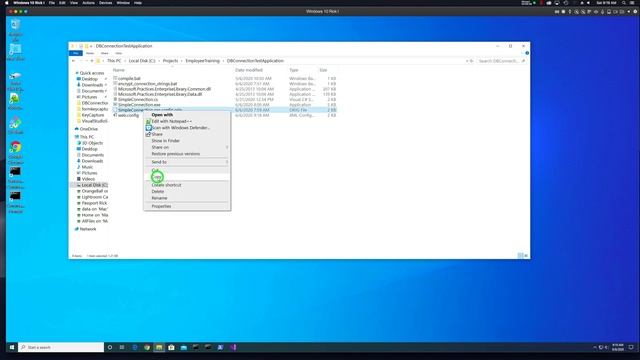The height and width of the screenshot is (360, 640).
Task: Select the SimpleConnection.cs file
Action: 138,100
